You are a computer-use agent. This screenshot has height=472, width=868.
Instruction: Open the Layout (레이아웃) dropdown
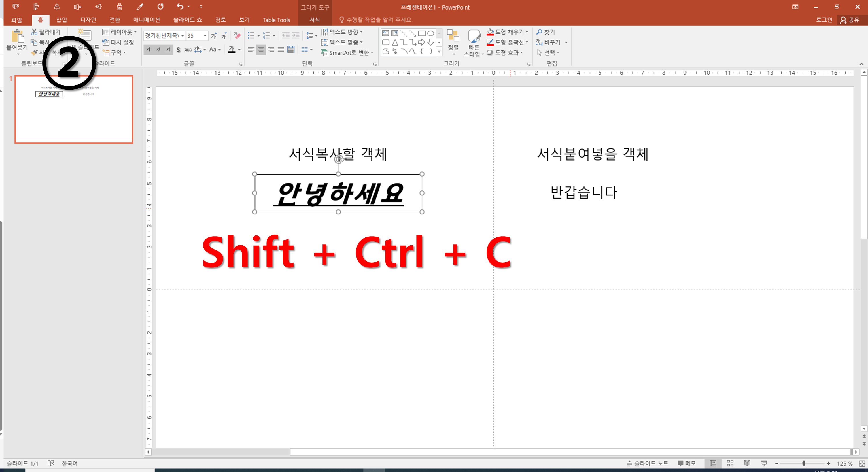120,32
